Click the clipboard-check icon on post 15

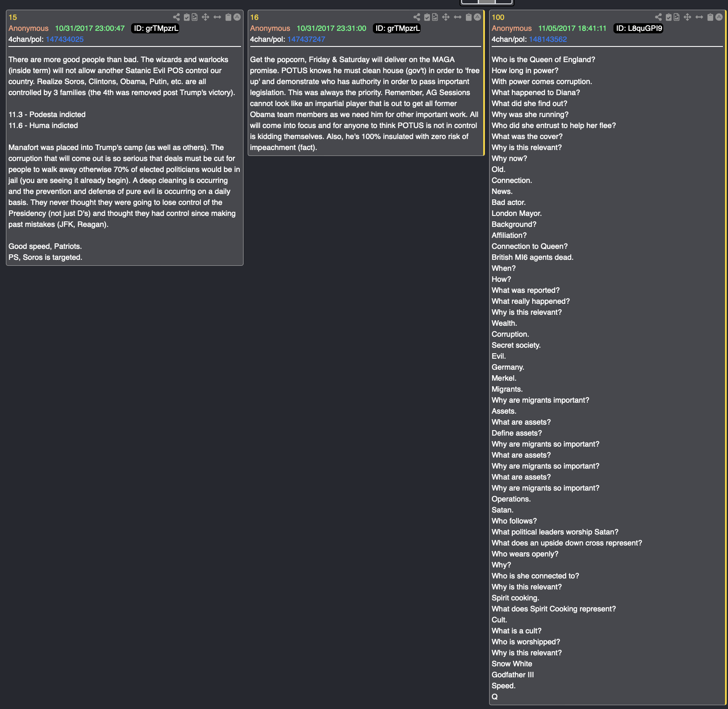point(187,17)
